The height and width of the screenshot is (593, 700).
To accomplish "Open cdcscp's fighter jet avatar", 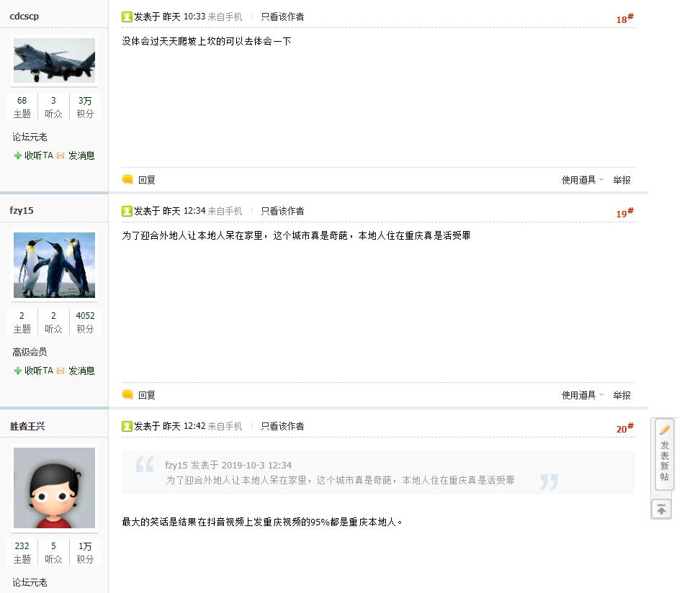I will 54,60.
